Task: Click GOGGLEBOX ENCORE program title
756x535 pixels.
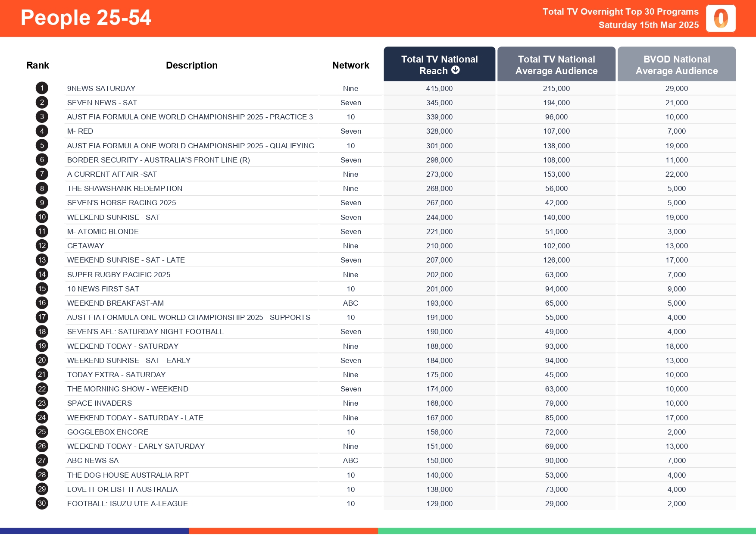Action: 107,432
